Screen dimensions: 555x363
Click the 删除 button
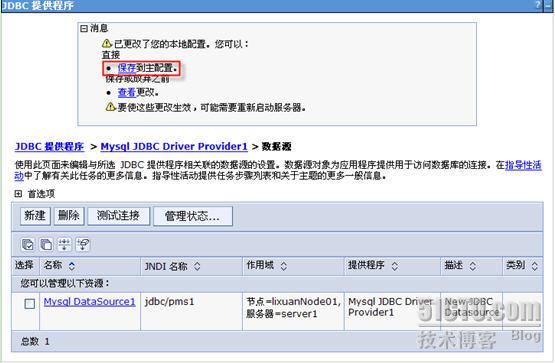pyautogui.click(x=69, y=216)
